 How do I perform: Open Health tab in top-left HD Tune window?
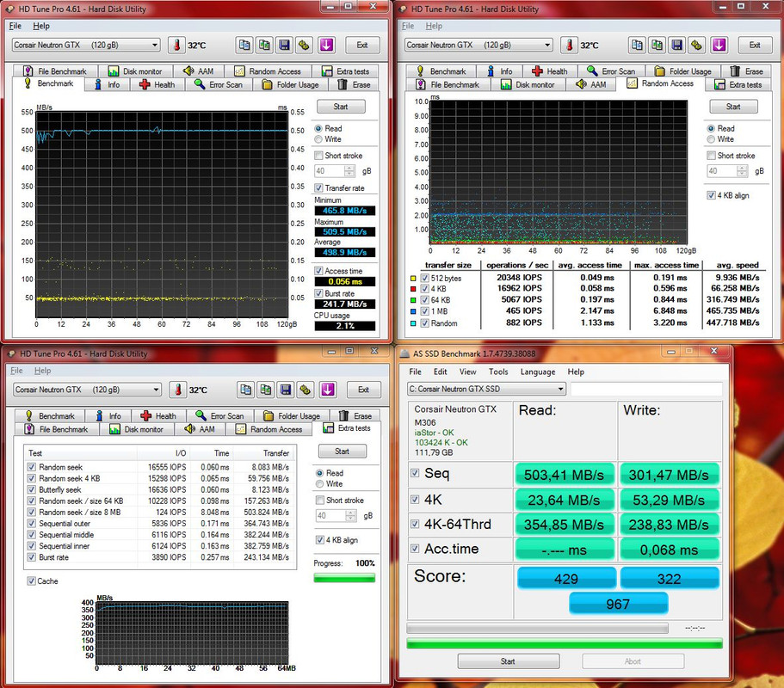[x=157, y=84]
